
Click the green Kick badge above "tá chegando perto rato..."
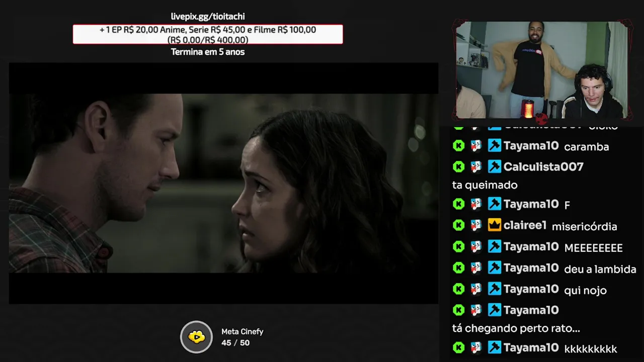[x=459, y=310]
